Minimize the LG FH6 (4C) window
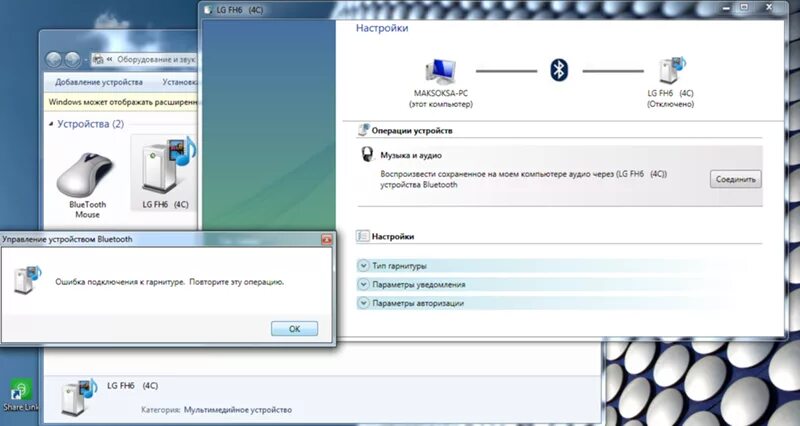The image size is (800, 426). point(725,7)
